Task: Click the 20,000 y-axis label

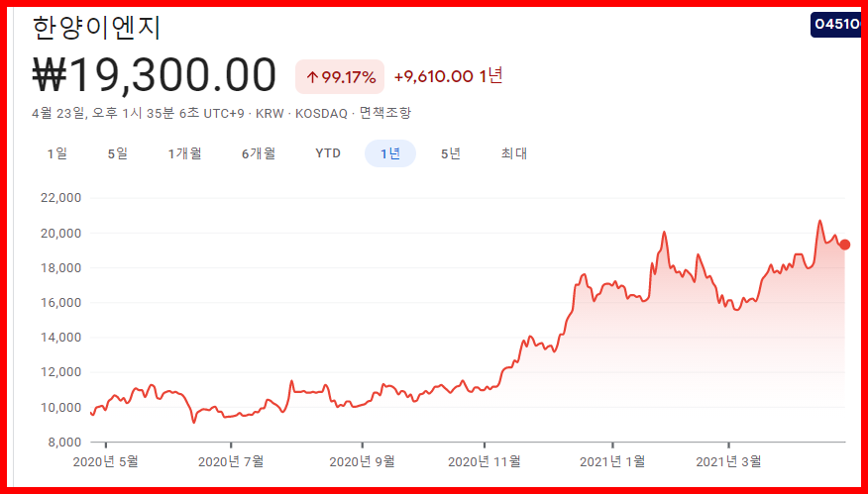Action: tap(60, 234)
